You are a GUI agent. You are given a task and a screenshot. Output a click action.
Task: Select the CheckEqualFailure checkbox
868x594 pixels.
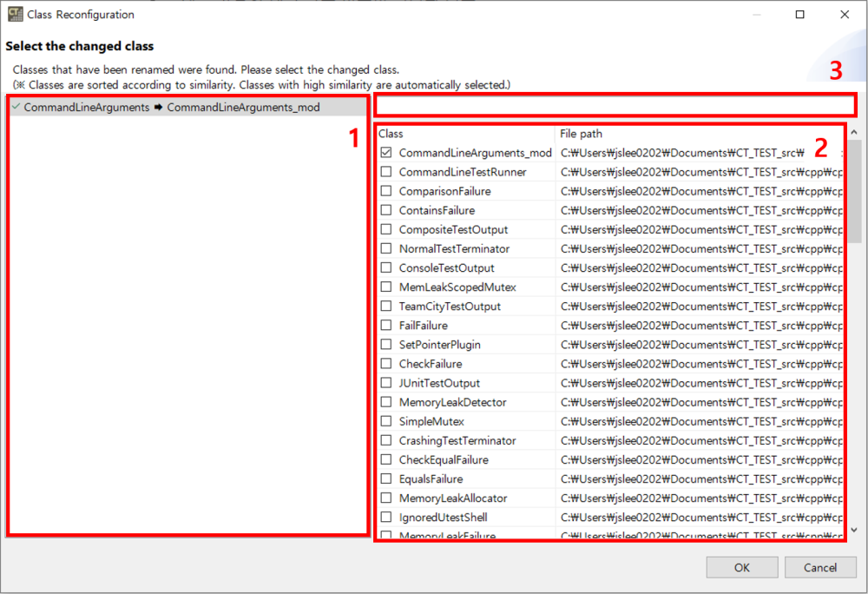(x=386, y=459)
